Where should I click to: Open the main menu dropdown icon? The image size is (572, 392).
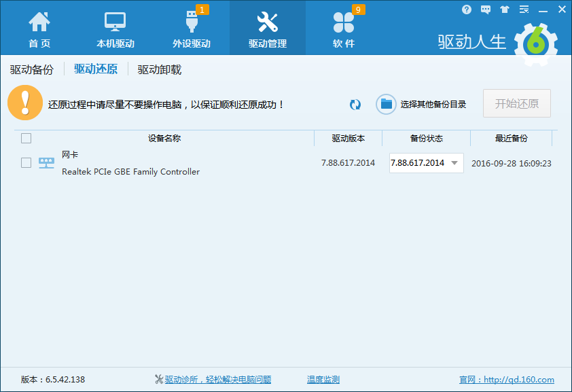click(524, 10)
